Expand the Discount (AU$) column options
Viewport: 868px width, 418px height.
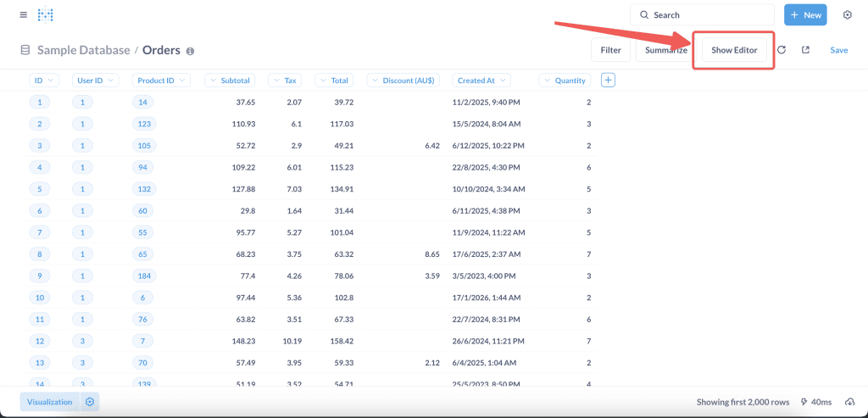pos(403,81)
